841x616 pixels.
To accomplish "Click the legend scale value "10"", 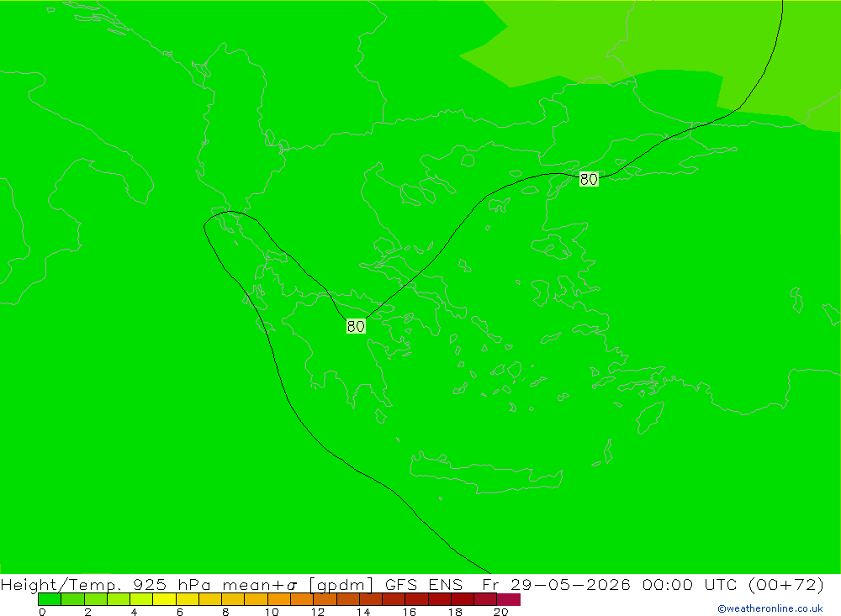I will (x=272, y=612).
